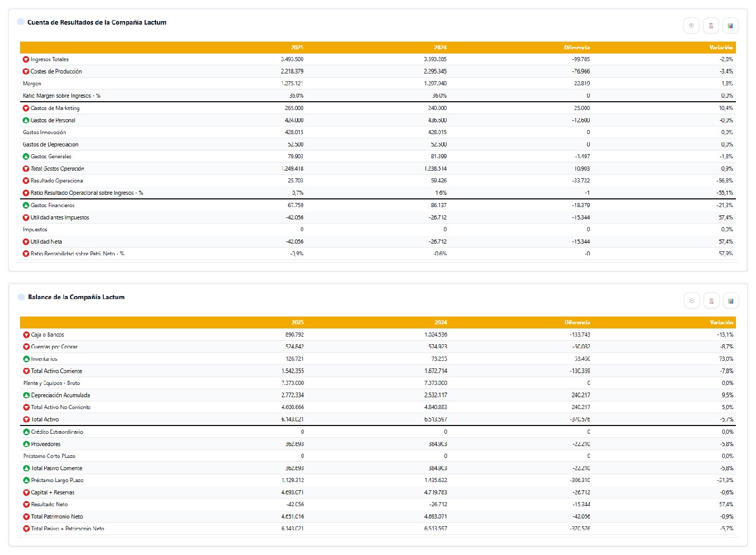Click the Variación column header in the Balance table
This screenshot has height=555, width=756.
[x=722, y=323]
